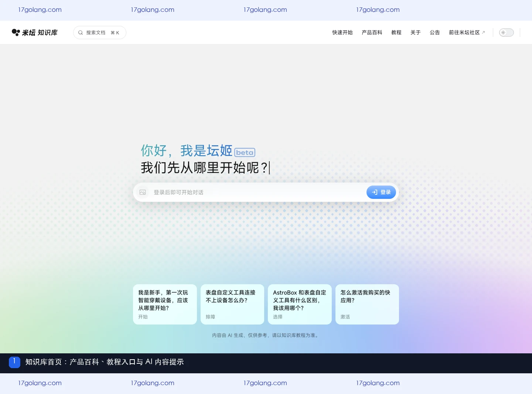
Task: Select the 怎么激活我购买的快应用 card
Action: tap(367, 304)
